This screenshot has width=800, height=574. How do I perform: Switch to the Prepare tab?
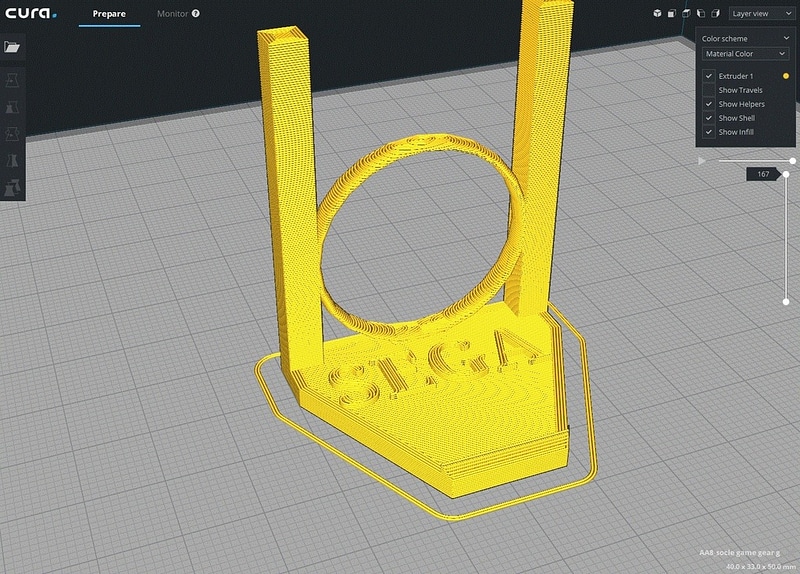pyautogui.click(x=109, y=14)
